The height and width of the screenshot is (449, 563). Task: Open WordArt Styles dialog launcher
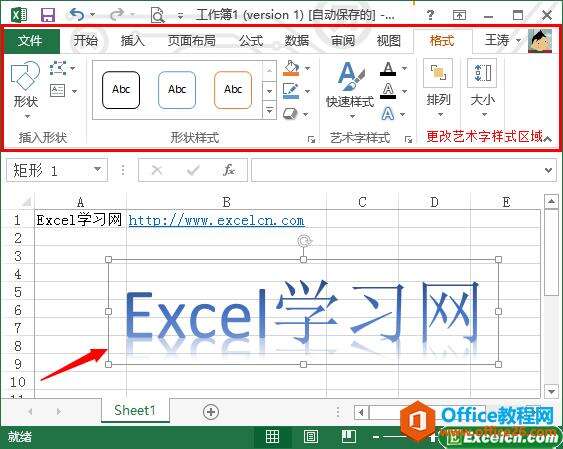tap(408, 139)
